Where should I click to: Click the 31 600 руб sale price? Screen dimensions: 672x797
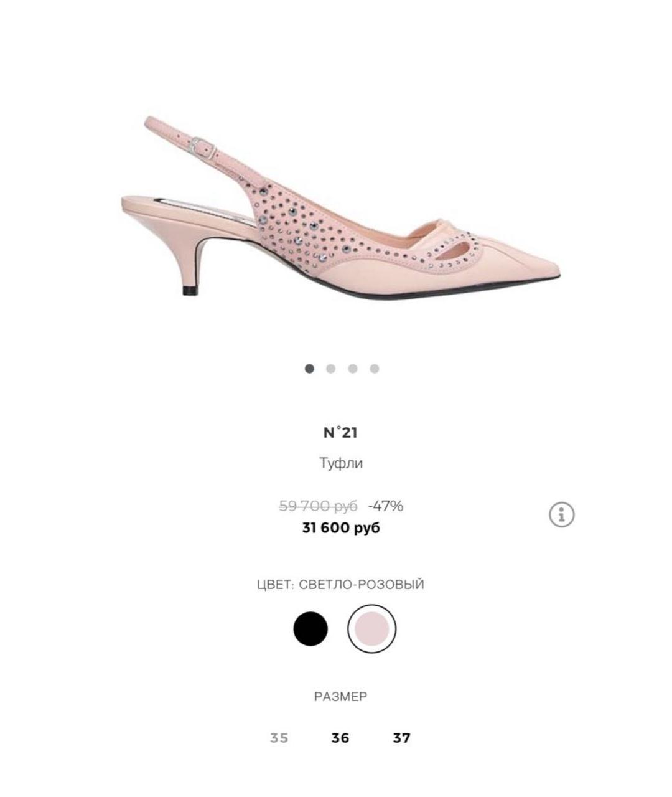(340, 528)
